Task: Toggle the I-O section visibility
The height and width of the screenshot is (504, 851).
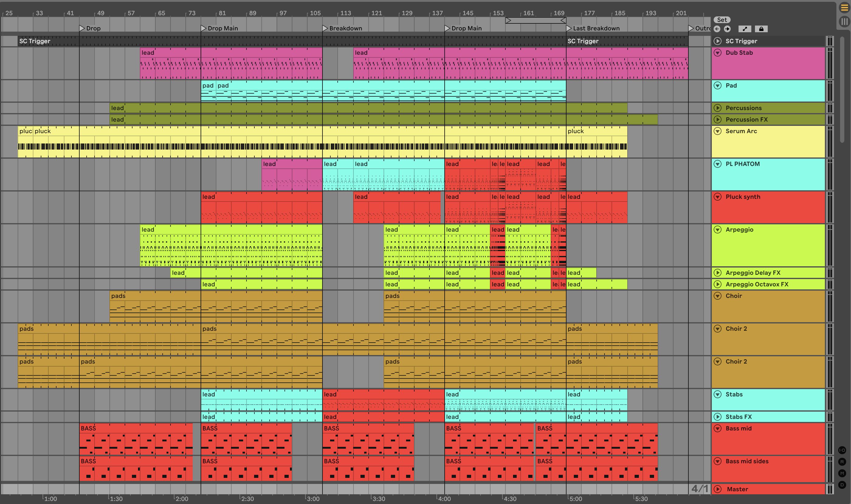Action: pos(842,450)
